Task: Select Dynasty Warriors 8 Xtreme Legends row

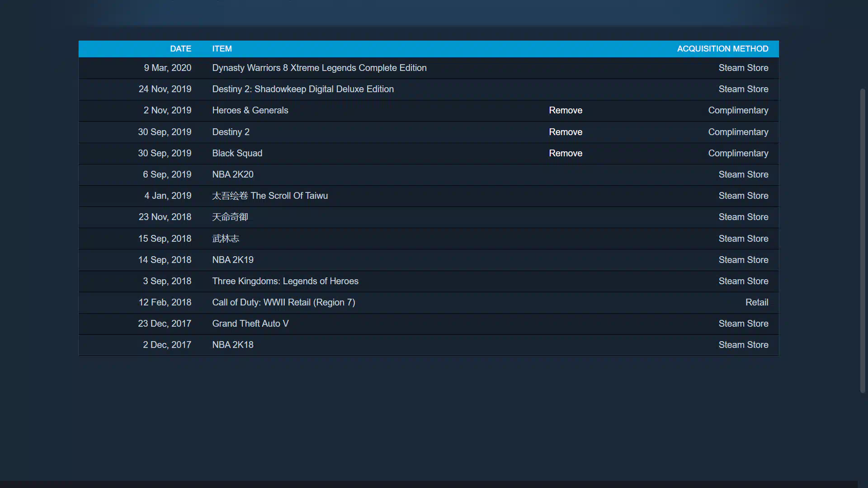Action: click(319, 68)
